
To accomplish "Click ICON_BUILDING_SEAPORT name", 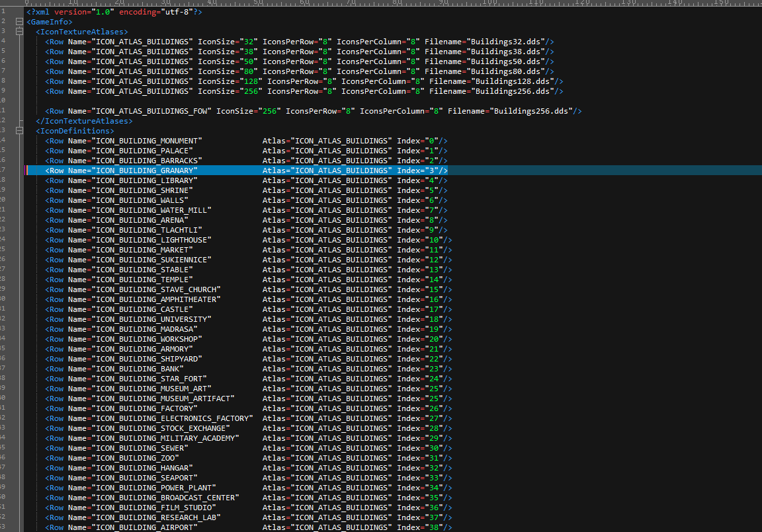I will pyautogui.click(x=145, y=478).
